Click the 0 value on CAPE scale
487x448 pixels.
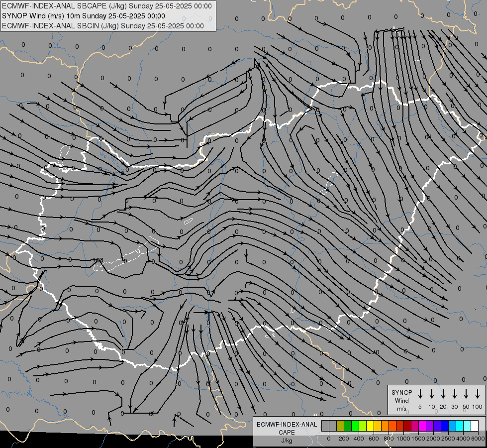(x=329, y=439)
